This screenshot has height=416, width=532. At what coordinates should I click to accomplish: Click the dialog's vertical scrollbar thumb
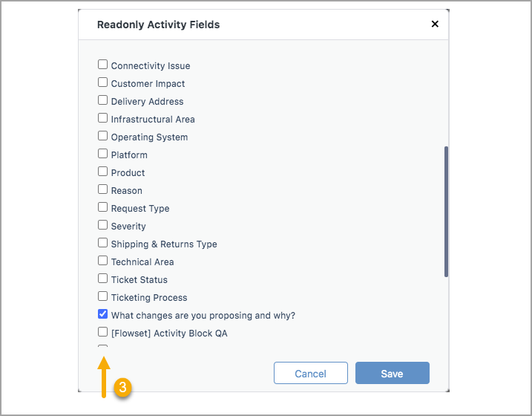(x=446, y=212)
